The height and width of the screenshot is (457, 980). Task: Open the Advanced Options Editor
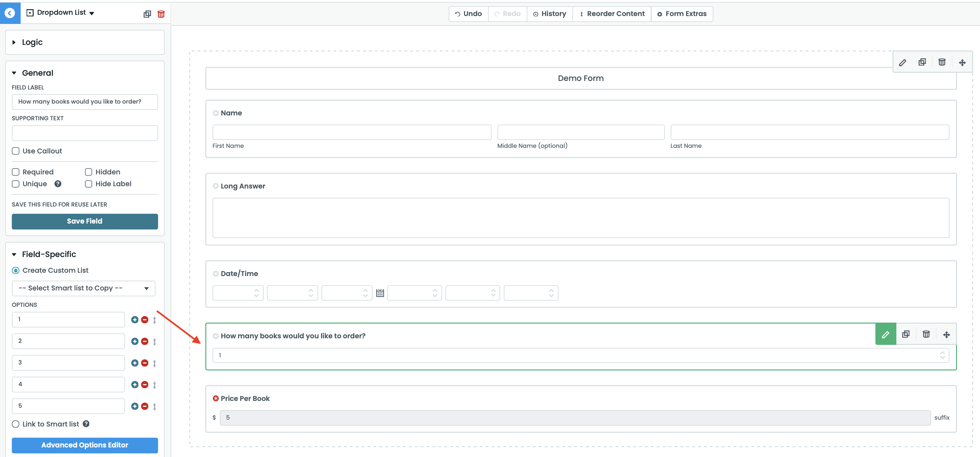pyautogui.click(x=85, y=445)
